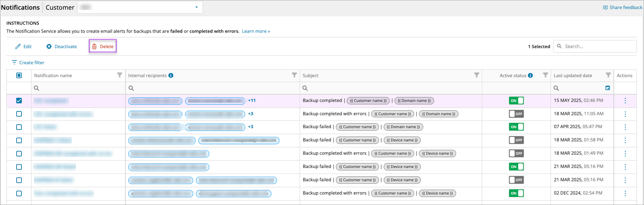Click the Internal recipients info icon

tap(171, 75)
